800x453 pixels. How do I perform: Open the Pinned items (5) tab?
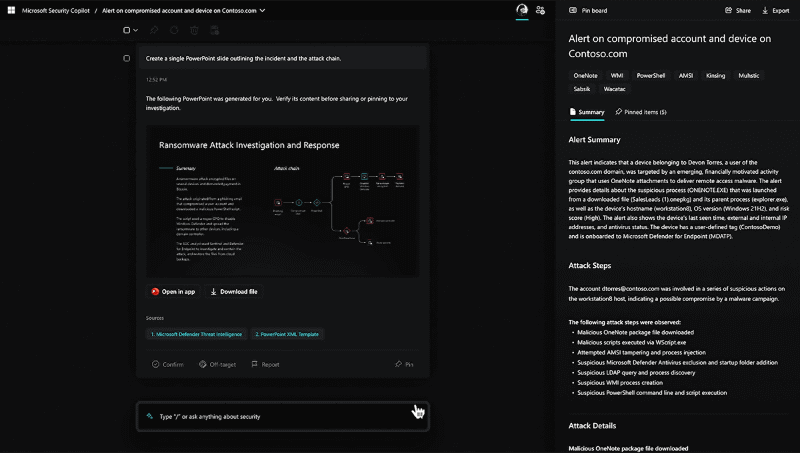[x=641, y=112]
